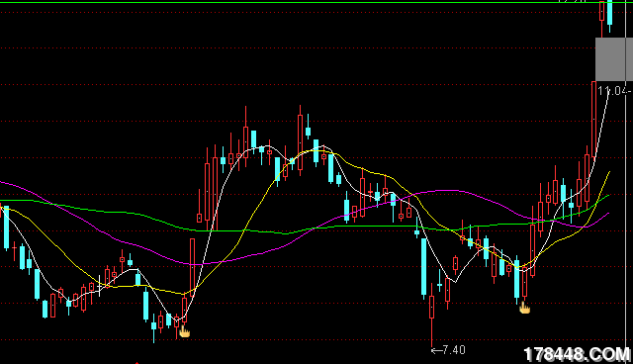The height and width of the screenshot is (364, 633).
Task: Select the 7.40 lowest price label
Action: [x=448, y=350]
